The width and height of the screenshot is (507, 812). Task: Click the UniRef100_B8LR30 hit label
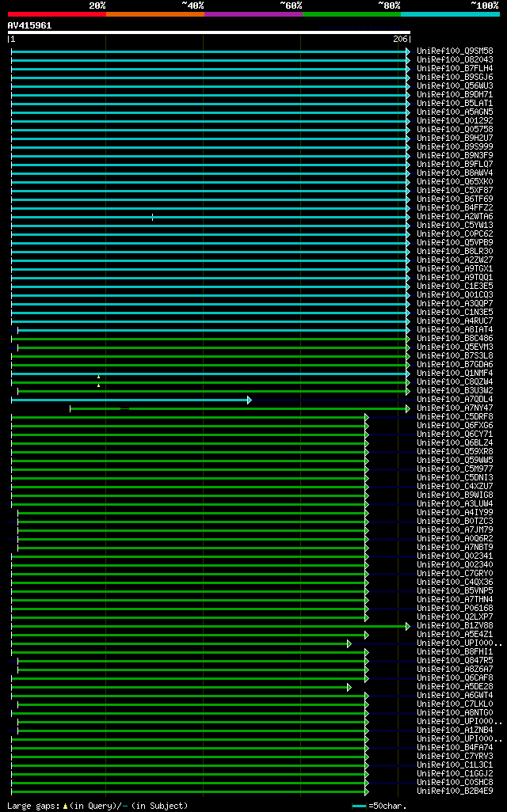pos(456,251)
